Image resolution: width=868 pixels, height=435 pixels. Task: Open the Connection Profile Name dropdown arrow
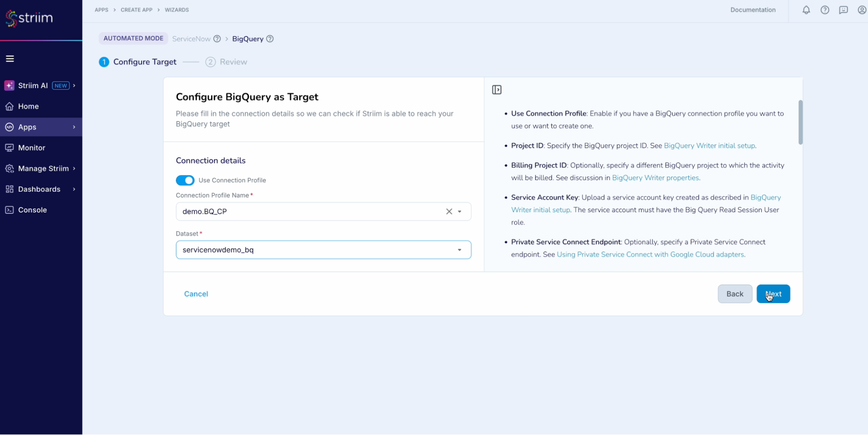click(459, 212)
